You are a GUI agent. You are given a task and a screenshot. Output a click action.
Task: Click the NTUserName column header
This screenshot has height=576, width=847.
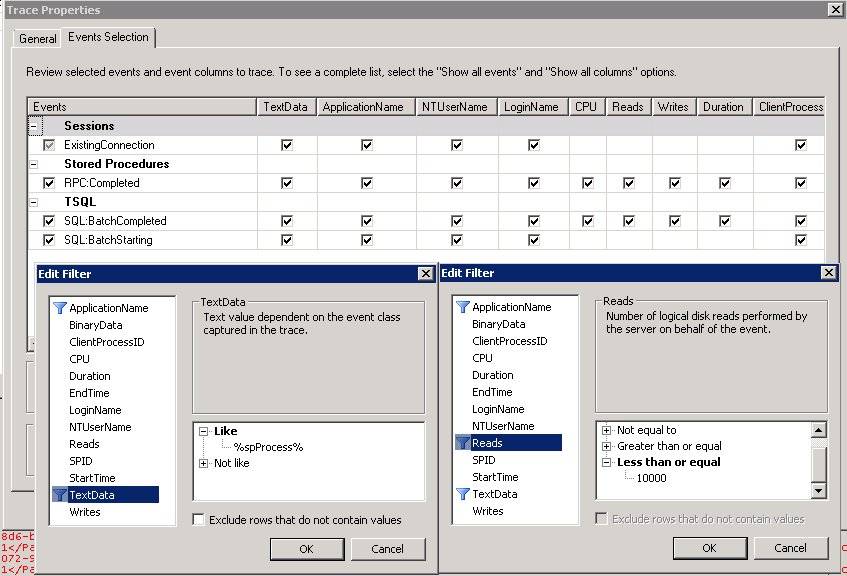coord(455,107)
